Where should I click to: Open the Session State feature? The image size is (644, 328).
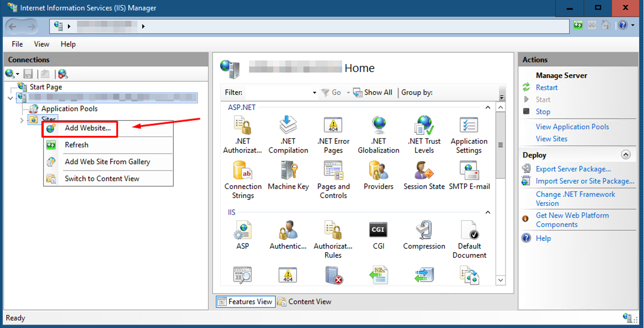pyautogui.click(x=424, y=175)
